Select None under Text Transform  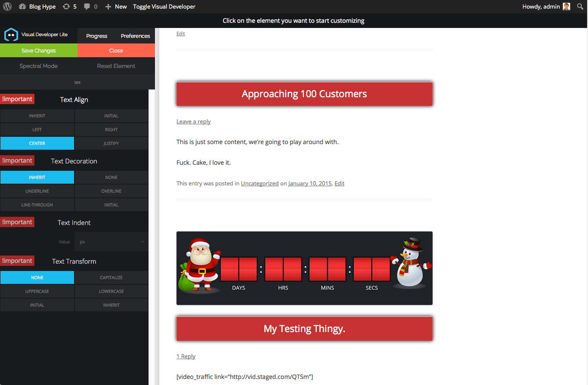pyautogui.click(x=37, y=277)
